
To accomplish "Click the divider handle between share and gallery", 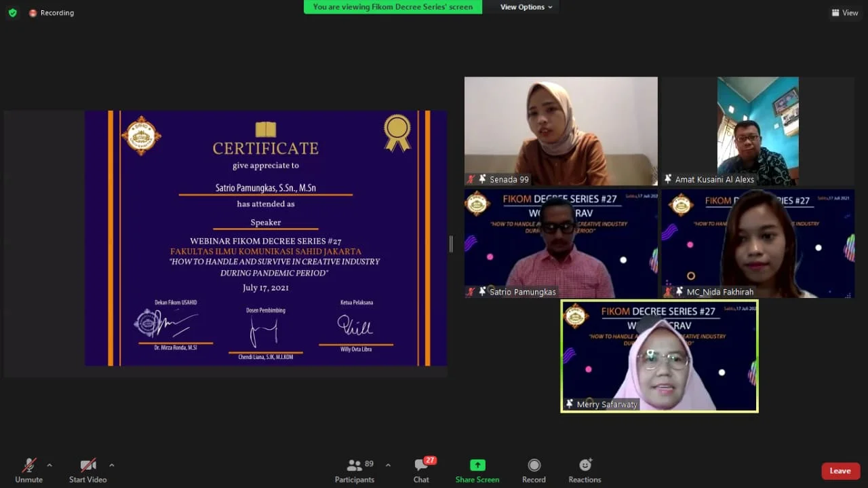I will point(451,244).
